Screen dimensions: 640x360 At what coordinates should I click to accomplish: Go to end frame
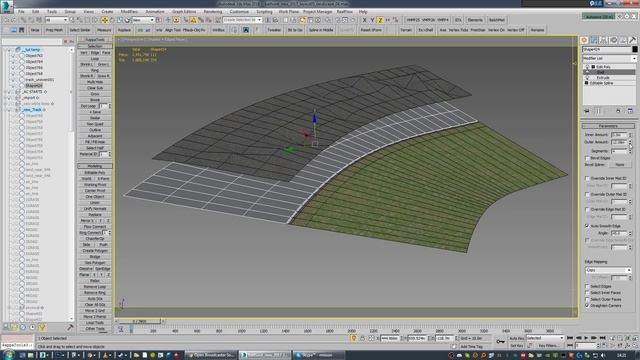[602, 338]
